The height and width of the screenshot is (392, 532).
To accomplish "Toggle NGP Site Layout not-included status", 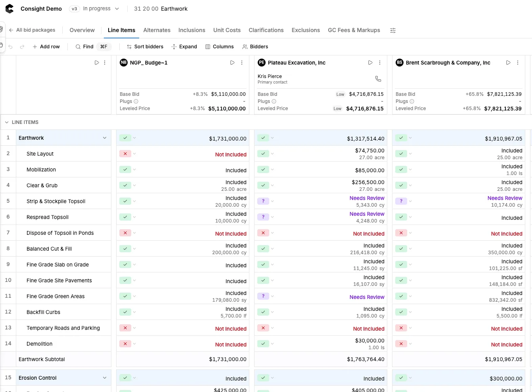I will (125, 154).
